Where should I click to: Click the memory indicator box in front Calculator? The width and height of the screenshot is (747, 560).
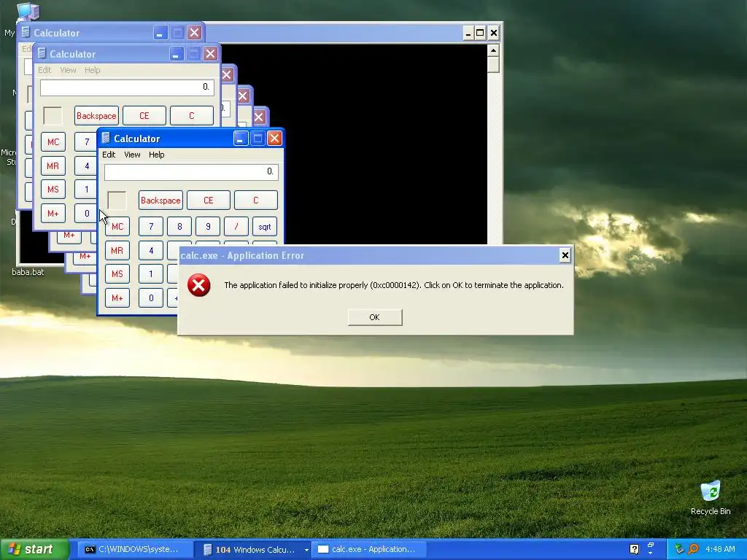(117, 201)
